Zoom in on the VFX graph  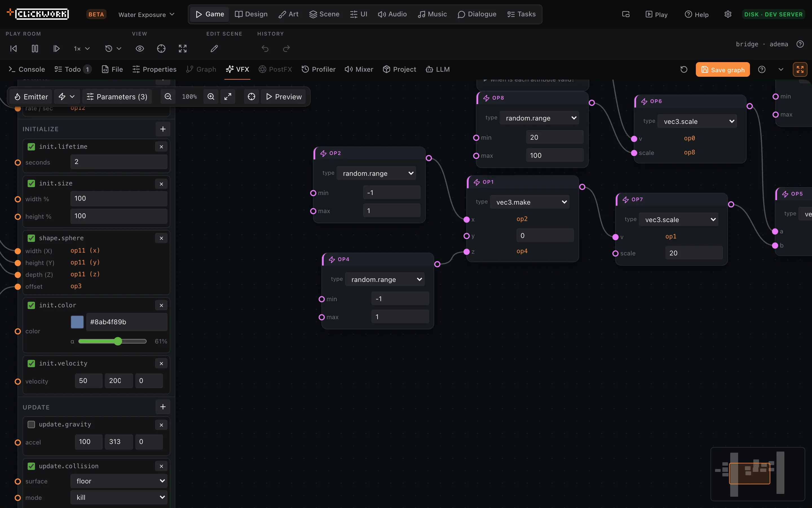pos(211,97)
